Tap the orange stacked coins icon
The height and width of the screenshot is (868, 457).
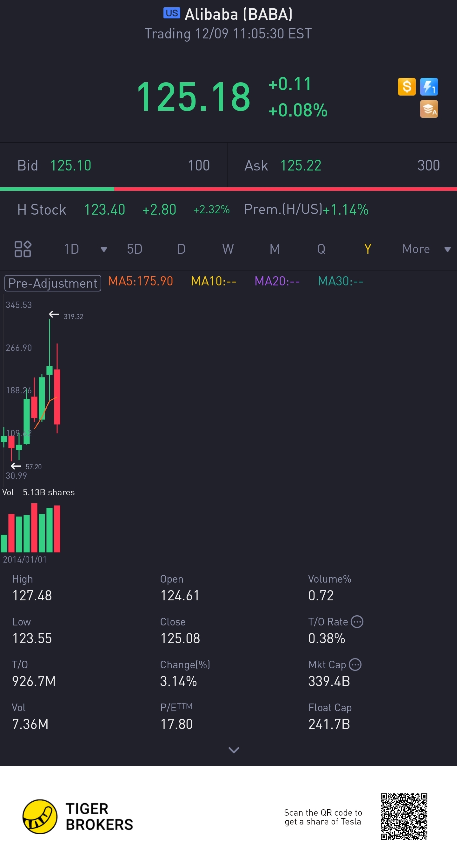click(429, 109)
